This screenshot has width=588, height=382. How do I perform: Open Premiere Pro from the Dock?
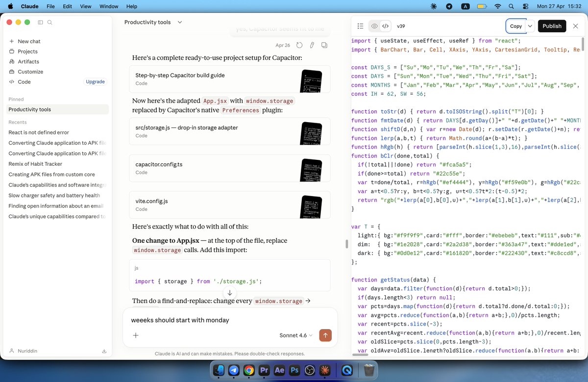pyautogui.click(x=264, y=371)
